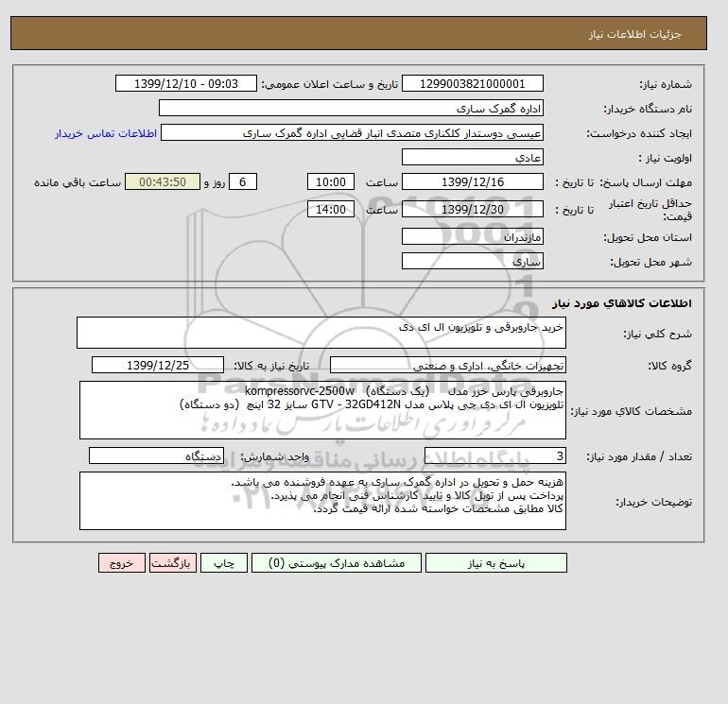
Task: Click the buyer notes box هزینه حمل
Action: tap(322, 501)
